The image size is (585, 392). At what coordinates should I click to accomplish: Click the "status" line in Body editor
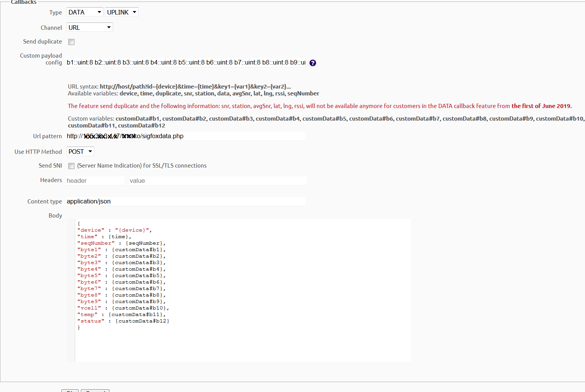(123, 321)
